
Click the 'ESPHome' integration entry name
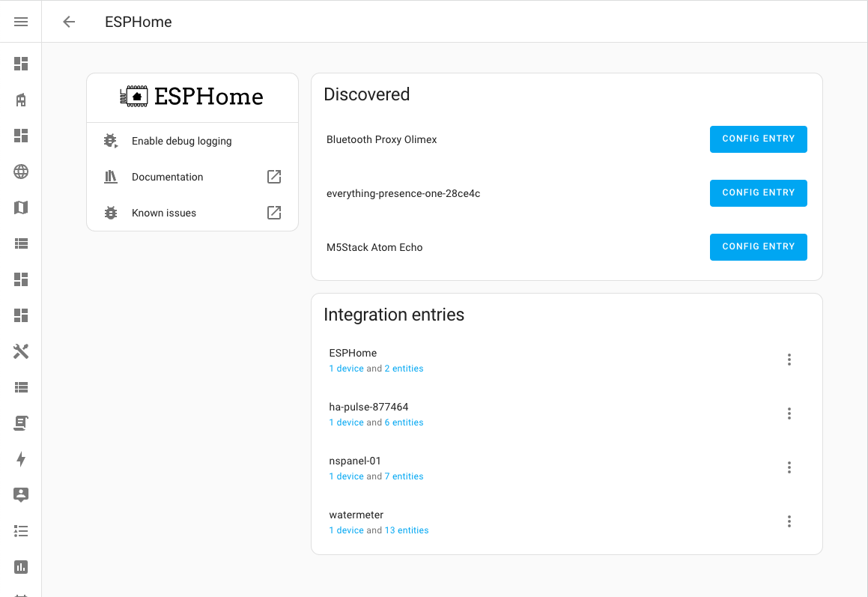coord(353,353)
